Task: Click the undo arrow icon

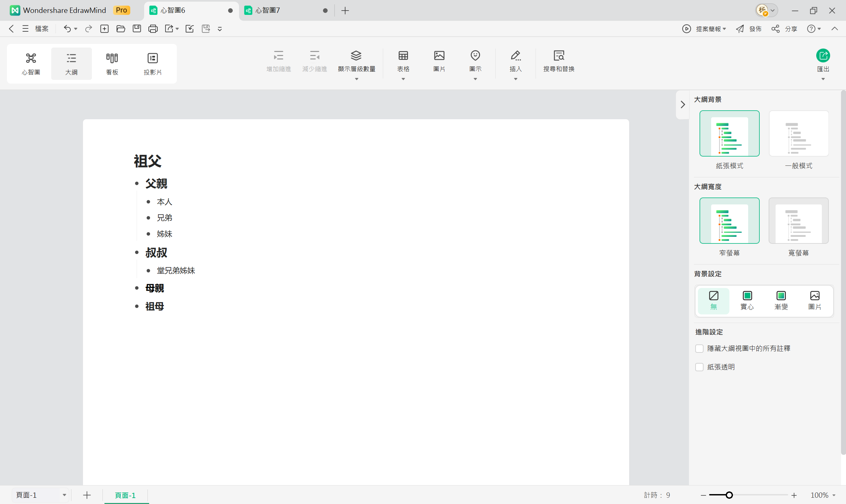Action: coord(67,29)
